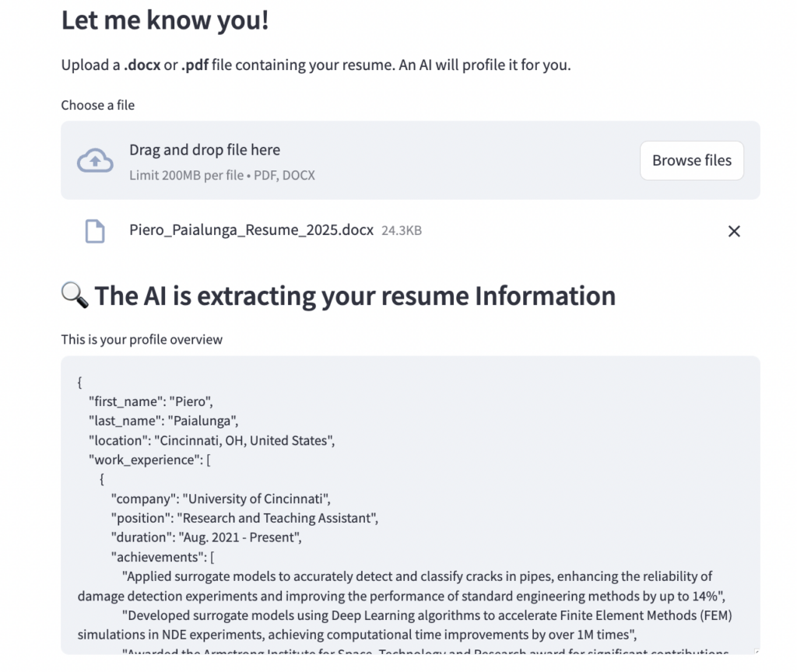Click the cloud upload icon
The width and height of the screenshot is (797, 672).
(95, 161)
